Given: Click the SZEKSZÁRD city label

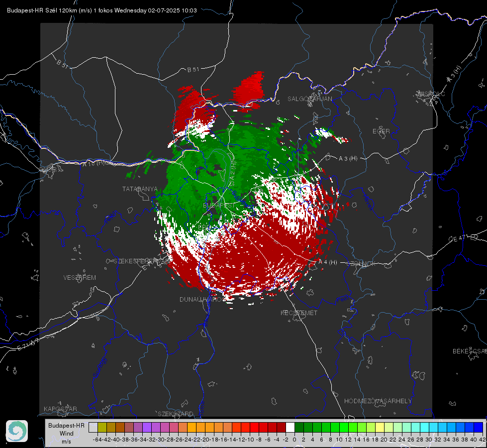Looking at the screenshot, I should tap(176, 414).
